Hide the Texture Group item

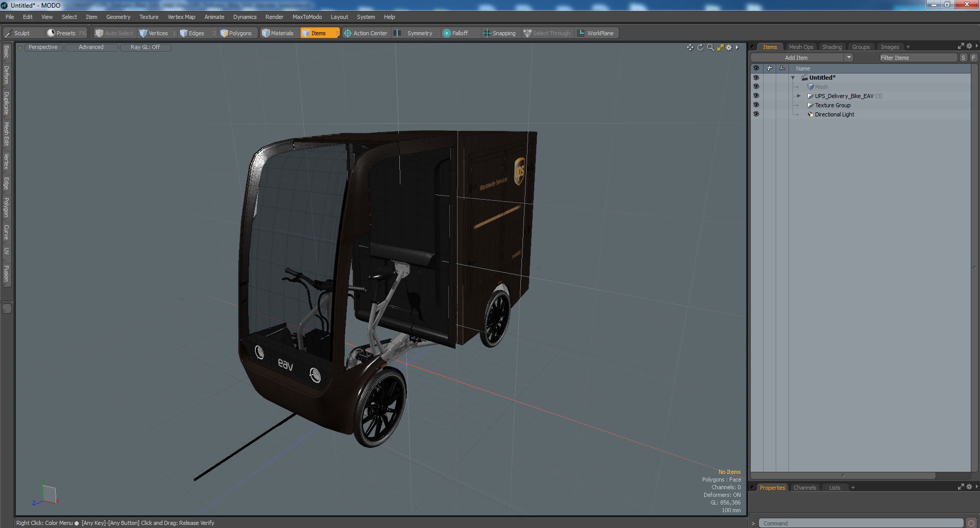point(756,105)
